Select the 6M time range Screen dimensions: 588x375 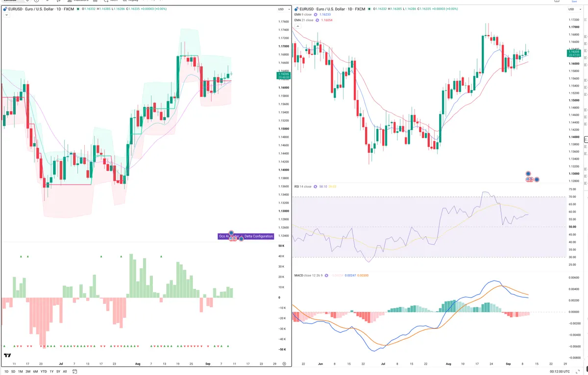tap(36, 372)
